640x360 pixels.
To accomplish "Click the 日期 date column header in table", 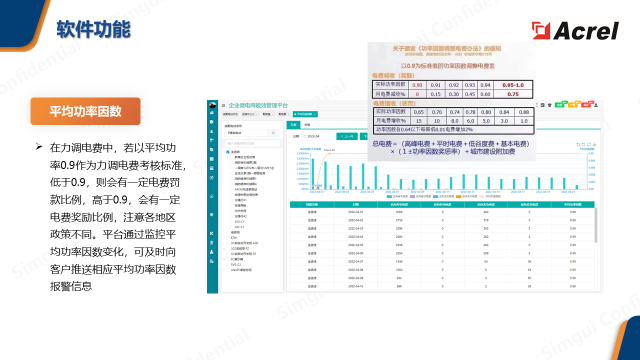I will tap(356, 204).
